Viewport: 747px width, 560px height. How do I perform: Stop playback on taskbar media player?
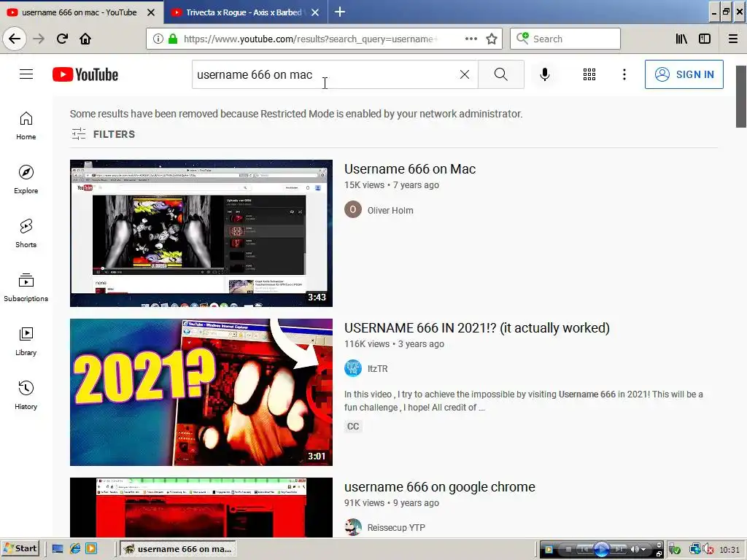coord(569,550)
